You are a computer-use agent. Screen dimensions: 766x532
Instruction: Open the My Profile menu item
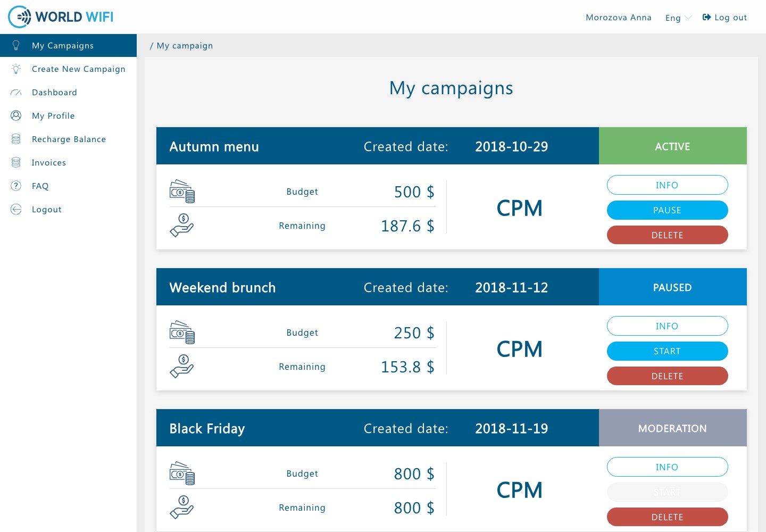pyautogui.click(x=68, y=116)
